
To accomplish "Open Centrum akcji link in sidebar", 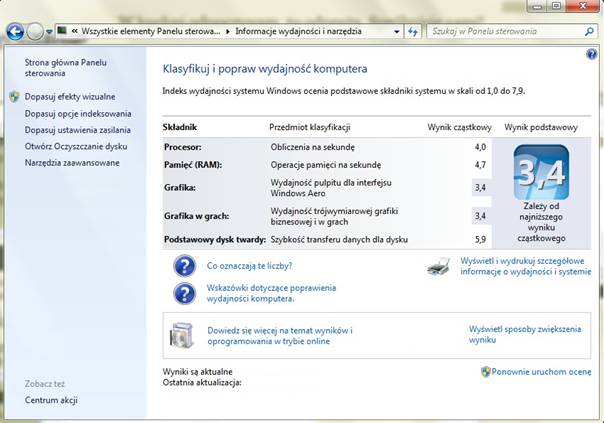I will point(51,400).
